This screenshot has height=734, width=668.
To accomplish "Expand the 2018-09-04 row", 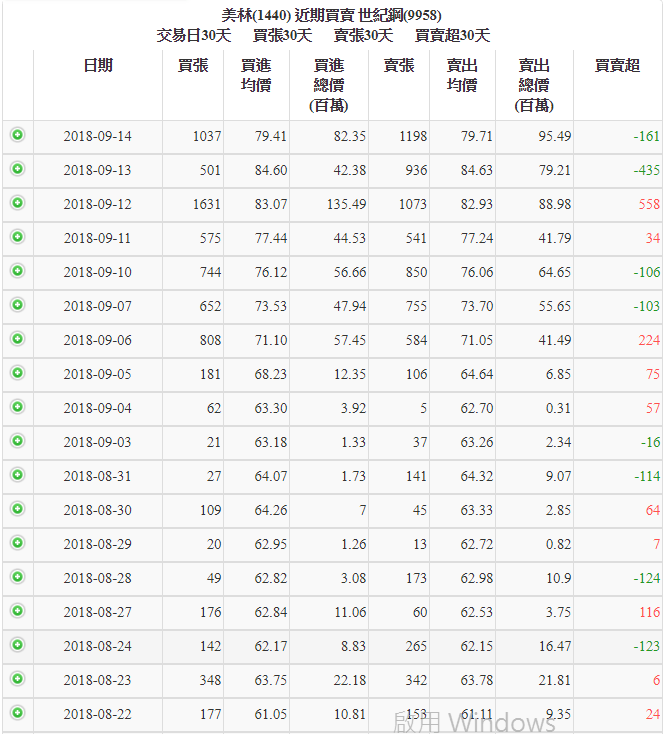I will pyautogui.click(x=17, y=407).
